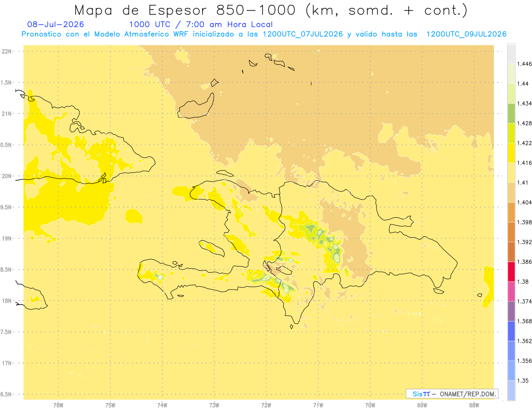Image resolution: width=532 pixels, height=411 pixels.
Task: Pick the red swatch between 1.38 and 1.386
Action: click(x=511, y=272)
